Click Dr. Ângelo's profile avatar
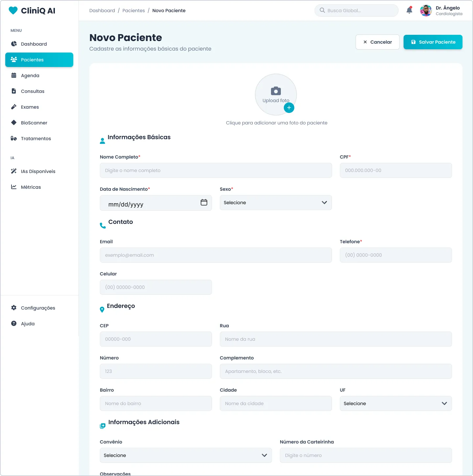The width and height of the screenshot is (473, 476). coord(426,11)
